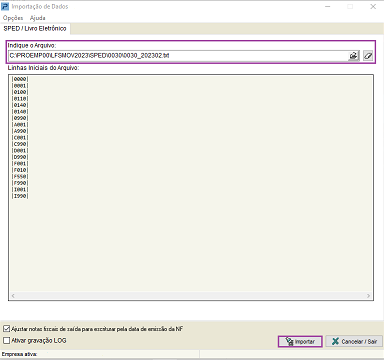Screen dimensions: 384x360
Task: Select the |0110| line
Action: coord(20,99)
